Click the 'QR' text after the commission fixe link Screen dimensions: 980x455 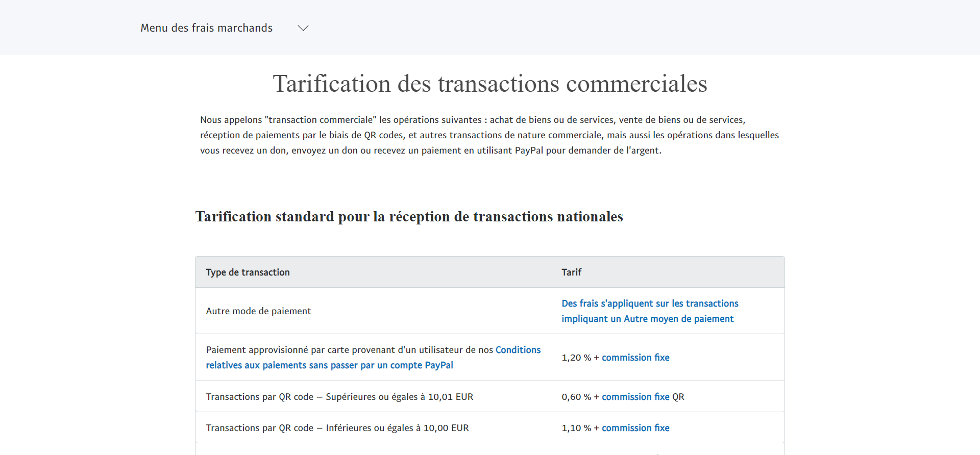[x=678, y=397]
